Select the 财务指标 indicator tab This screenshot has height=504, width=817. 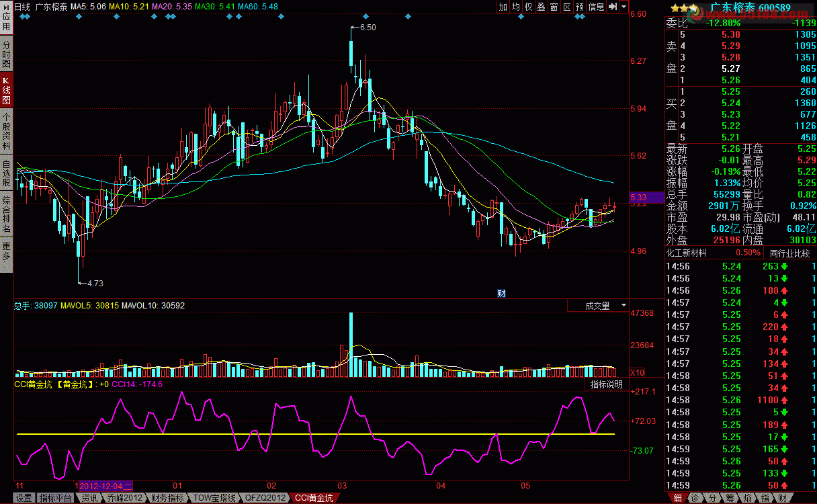click(167, 498)
